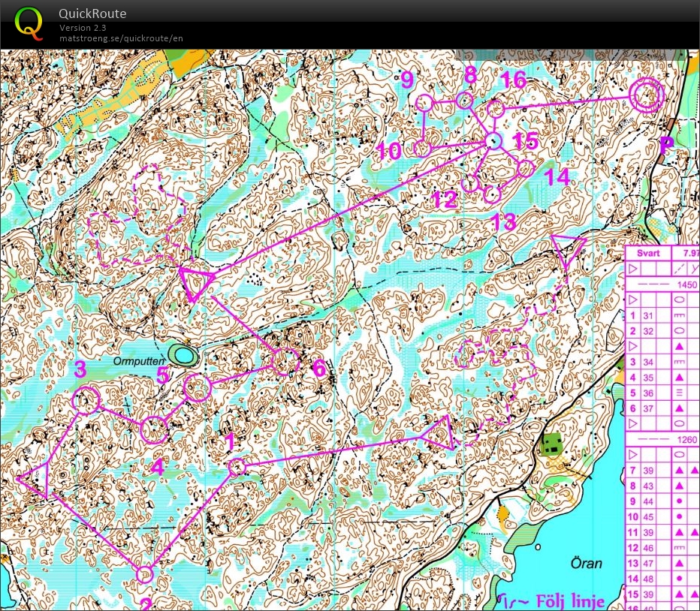Image resolution: width=700 pixels, height=611 pixels.
Task: Select control code 35 in the table
Action: pyautogui.click(x=647, y=378)
